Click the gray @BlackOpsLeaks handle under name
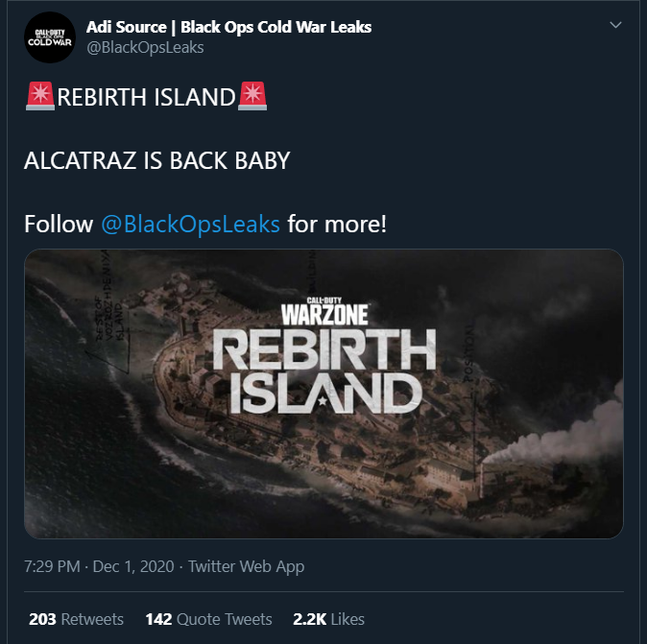Viewport: 647px width, 644px height. point(145,47)
